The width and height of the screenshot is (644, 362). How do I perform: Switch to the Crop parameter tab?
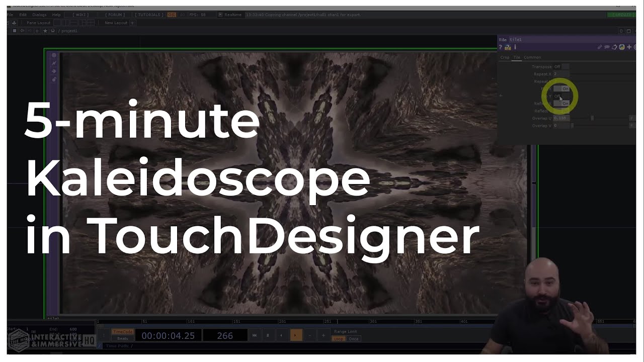point(505,57)
